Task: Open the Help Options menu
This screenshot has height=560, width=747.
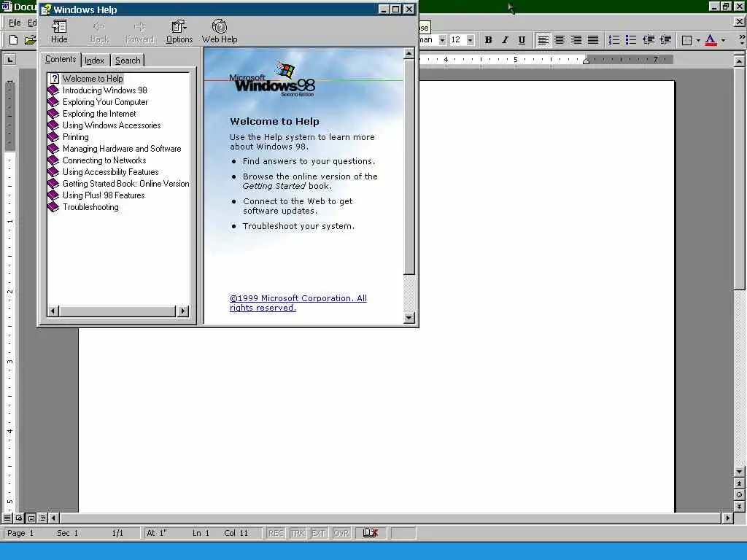Action: (x=179, y=32)
